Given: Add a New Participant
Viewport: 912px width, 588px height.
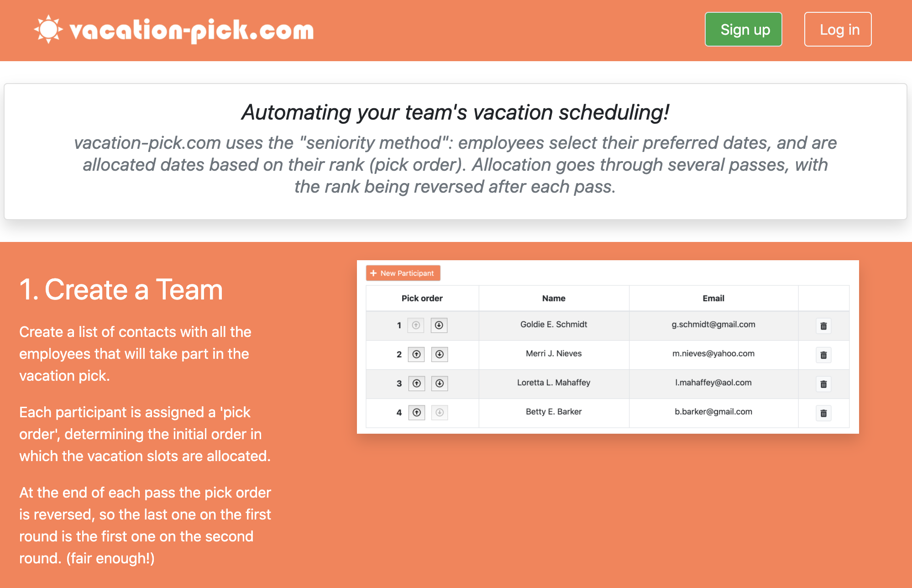Looking at the screenshot, I should tap(403, 273).
